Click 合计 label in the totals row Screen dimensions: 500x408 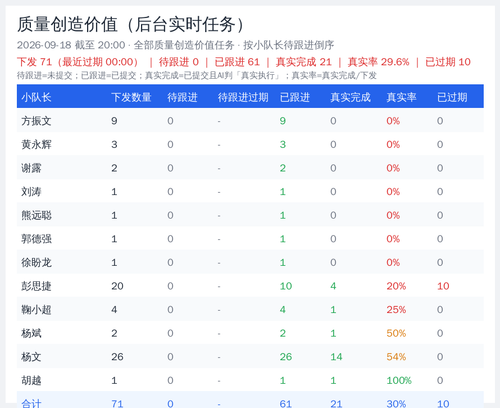(31, 404)
